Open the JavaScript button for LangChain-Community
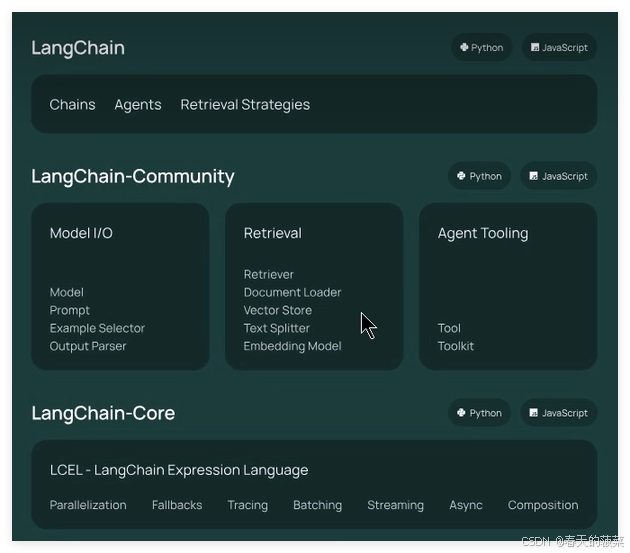This screenshot has height=553, width=630. [558, 176]
